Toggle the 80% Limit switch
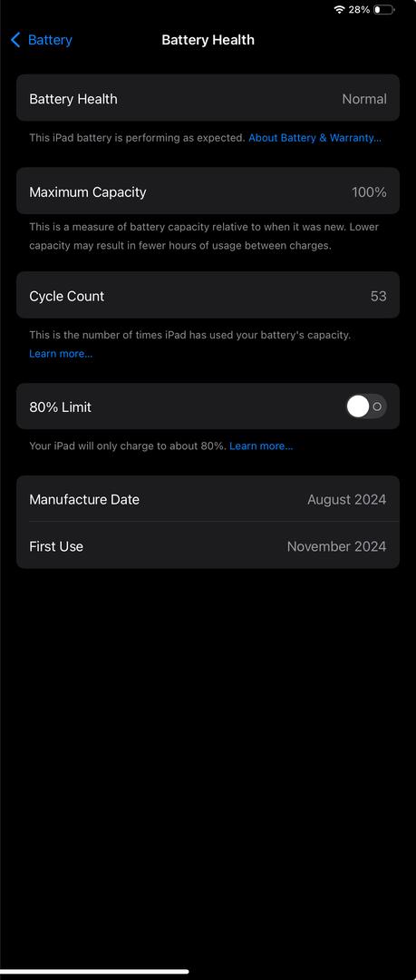Image resolution: width=416 pixels, height=980 pixels. click(367, 407)
